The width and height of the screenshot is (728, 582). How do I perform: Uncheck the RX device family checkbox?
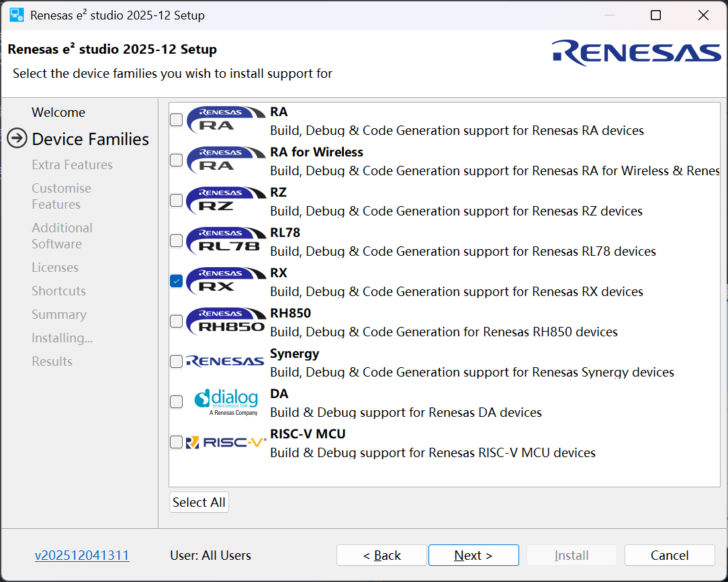(x=177, y=281)
